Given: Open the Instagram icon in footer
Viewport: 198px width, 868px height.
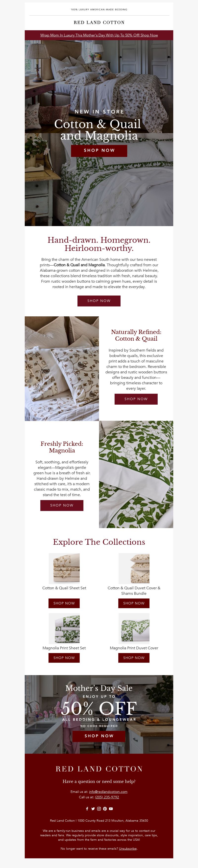Looking at the screenshot, I should tap(99, 808).
